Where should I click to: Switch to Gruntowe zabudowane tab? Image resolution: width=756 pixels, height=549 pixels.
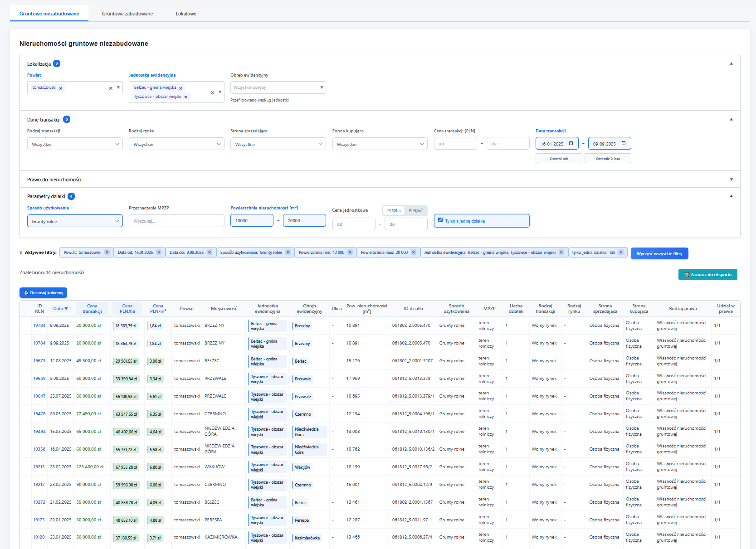[x=127, y=14]
